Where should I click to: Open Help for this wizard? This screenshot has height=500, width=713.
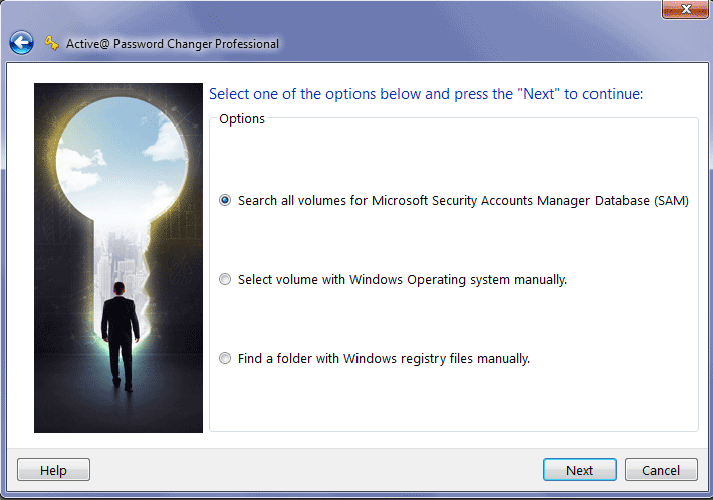pos(54,470)
